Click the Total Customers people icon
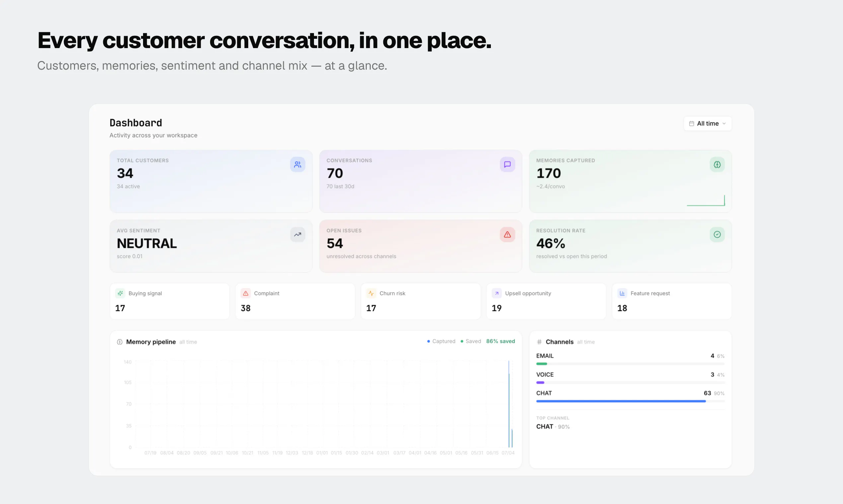This screenshot has height=504, width=843. click(x=297, y=164)
